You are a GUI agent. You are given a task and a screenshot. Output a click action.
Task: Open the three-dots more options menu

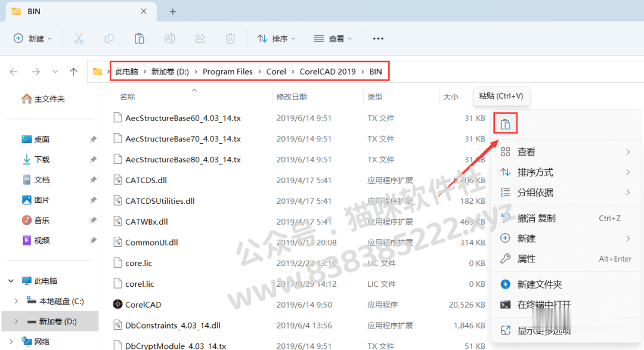(378, 39)
